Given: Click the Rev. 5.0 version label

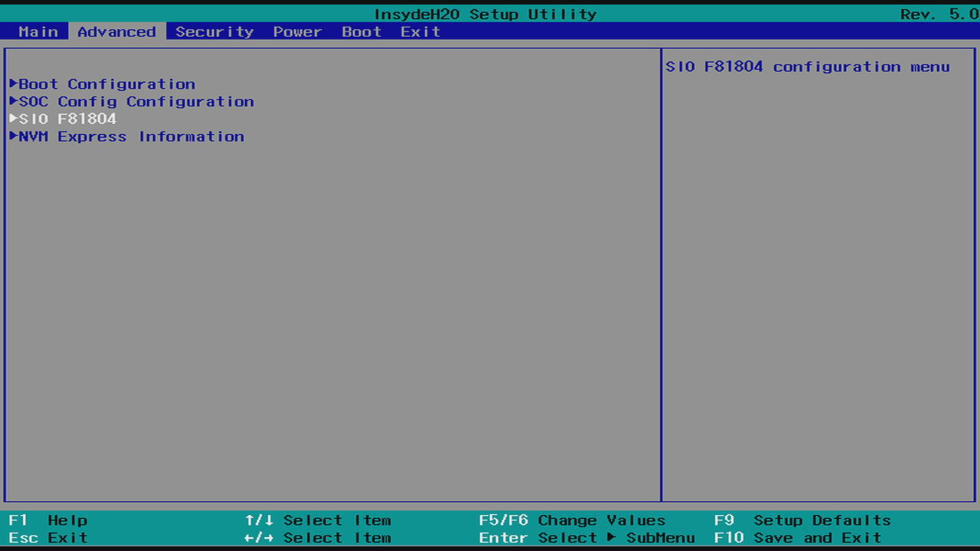Looking at the screenshot, I should point(939,14).
